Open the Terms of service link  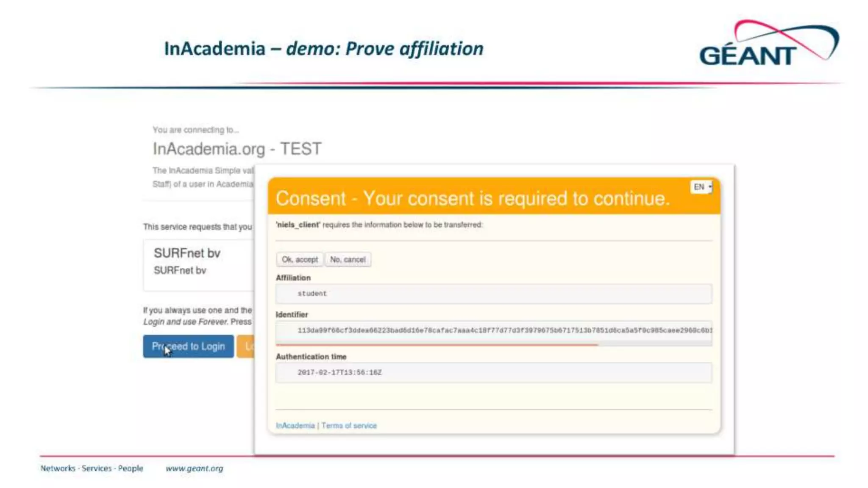(x=349, y=425)
